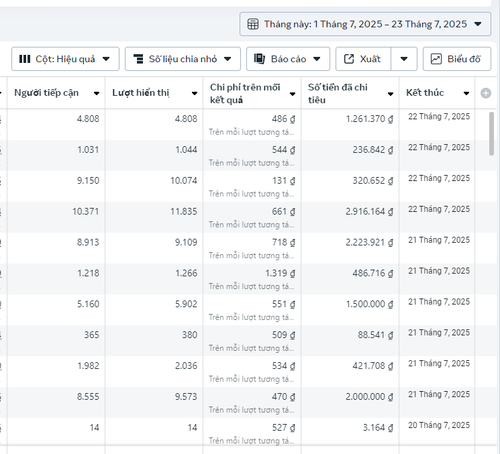Open the Báo cáo reports dropdown
The width and height of the screenshot is (500, 454).
288,59
